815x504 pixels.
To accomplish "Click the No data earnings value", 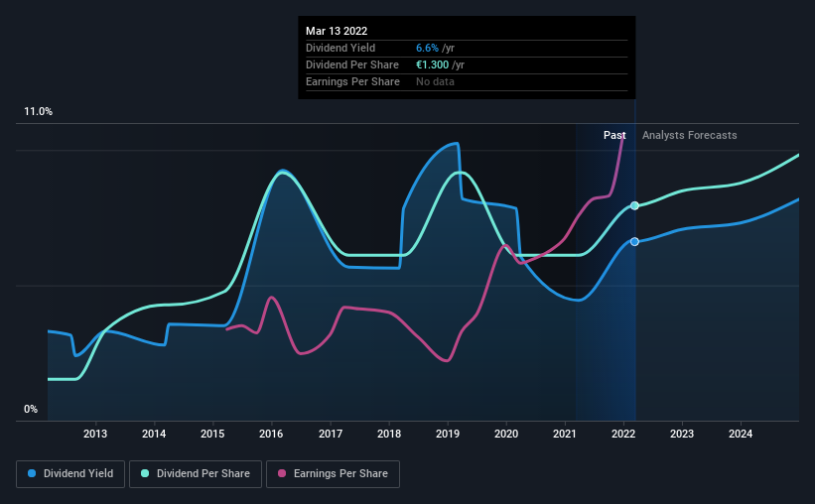I will click(435, 81).
